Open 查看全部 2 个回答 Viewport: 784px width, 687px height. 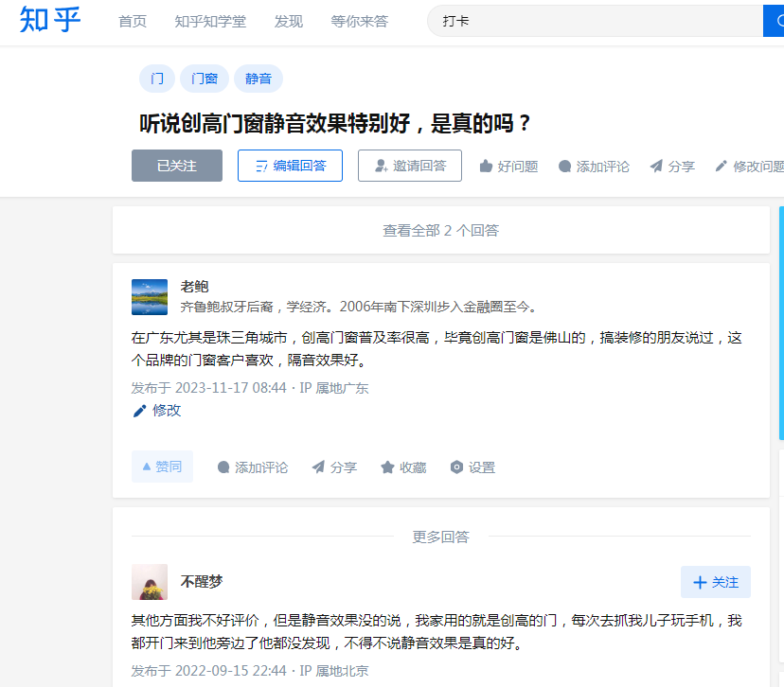click(x=441, y=230)
